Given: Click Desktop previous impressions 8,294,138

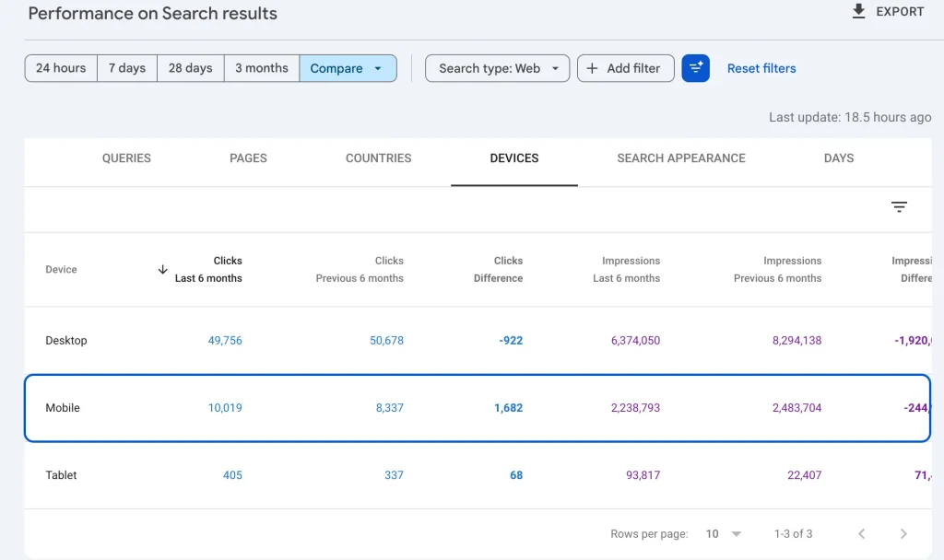Looking at the screenshot, I should 796,341.
